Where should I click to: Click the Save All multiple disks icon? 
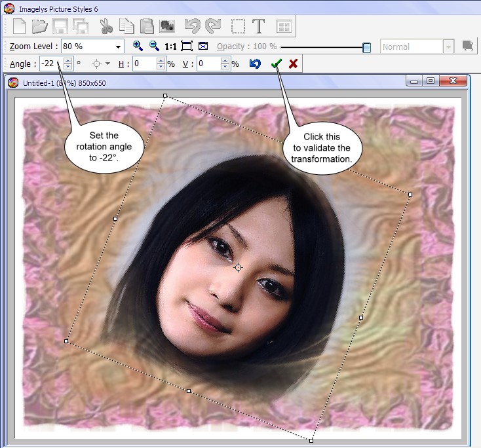point(81,26)
